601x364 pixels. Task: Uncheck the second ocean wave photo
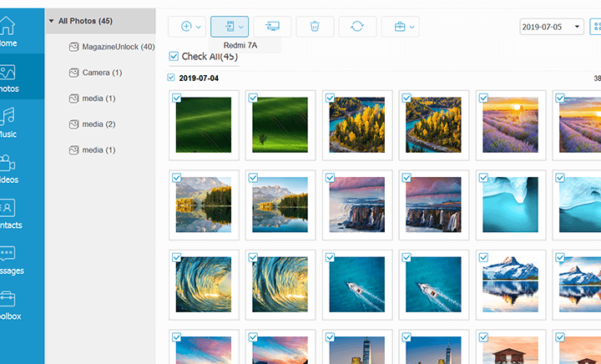[x=253, y=257]
